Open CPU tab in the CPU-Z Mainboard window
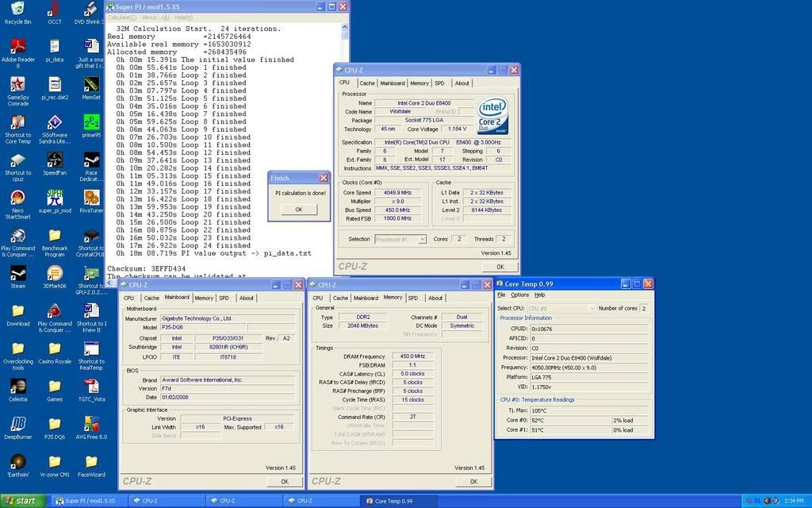This screenshot has width=812, height=508. point(129,298)
